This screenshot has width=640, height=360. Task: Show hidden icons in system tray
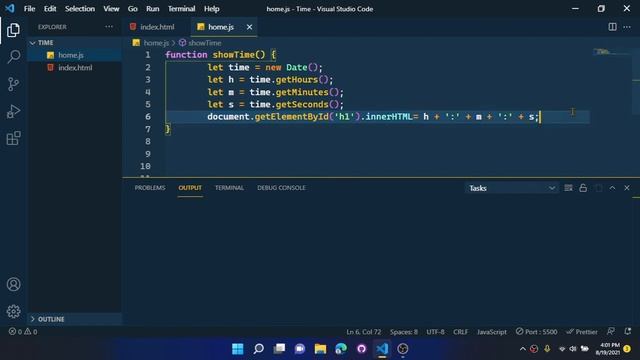522,349
